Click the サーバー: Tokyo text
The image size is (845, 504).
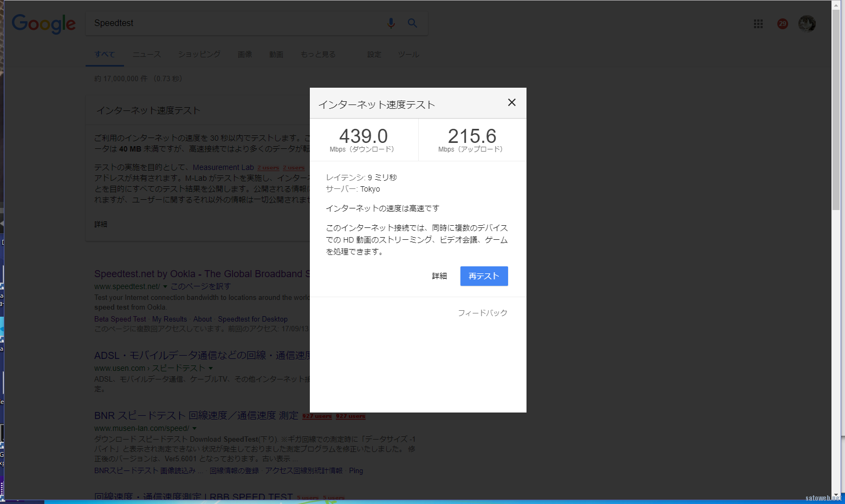[353, 189]
